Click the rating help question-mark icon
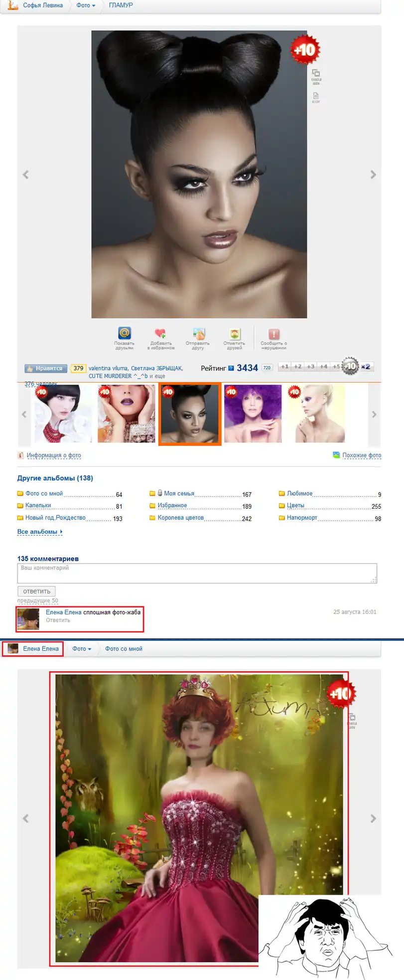404x980 pixels. point(231,369)
